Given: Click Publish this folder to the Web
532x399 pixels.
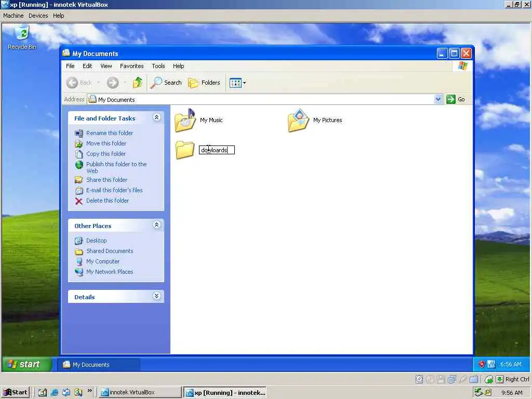Looking at the screenshot, I should [x=116, y=167].
